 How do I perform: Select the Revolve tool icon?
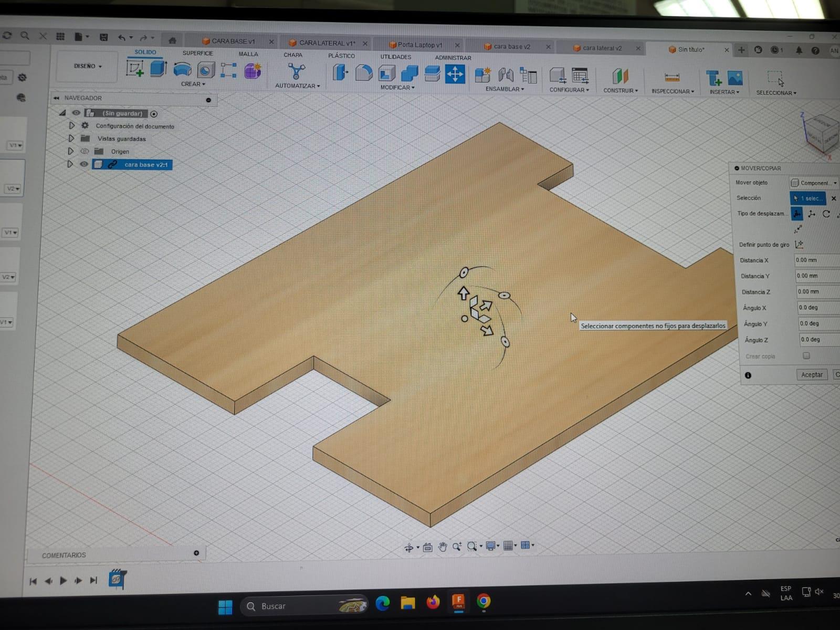(x=182, y=69)
